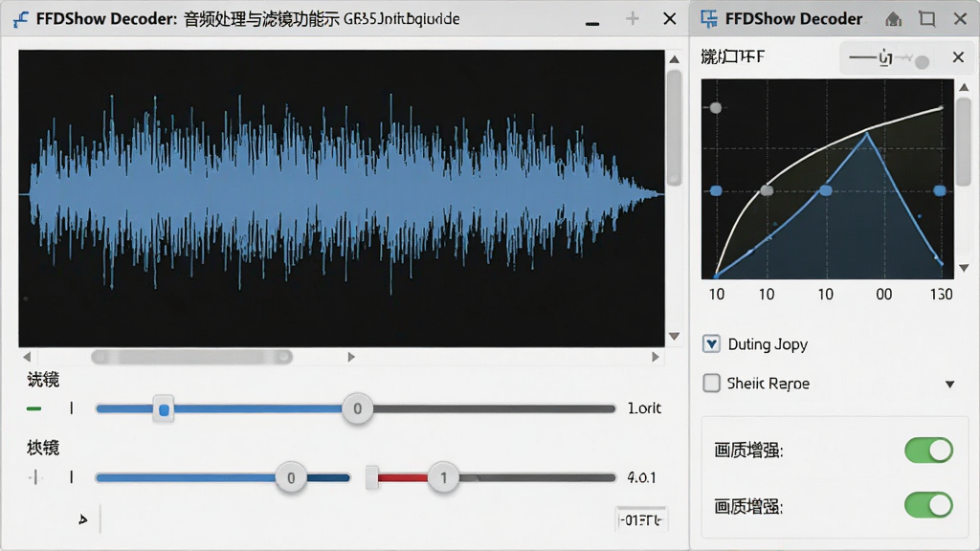Image resolution: width=980 pixels, height=551 pixels.
Task: Click the 00 axis label under curve graph
Action: pos(883,295)
